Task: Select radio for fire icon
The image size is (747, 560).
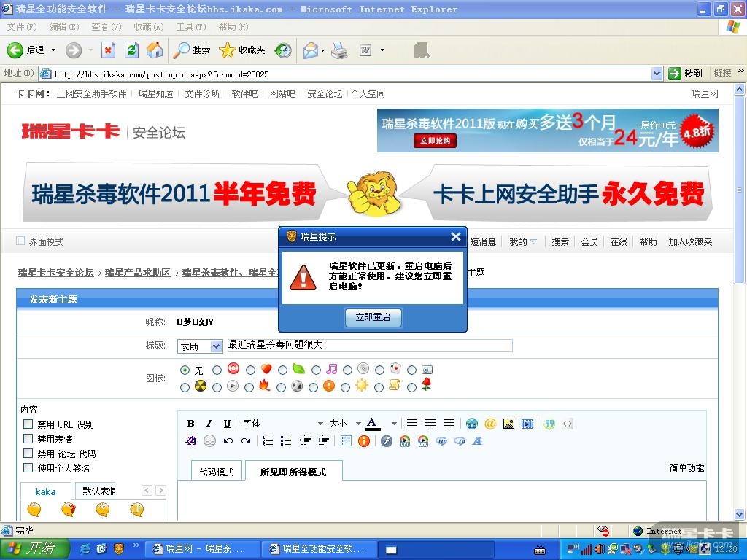Action: point(249,388)
